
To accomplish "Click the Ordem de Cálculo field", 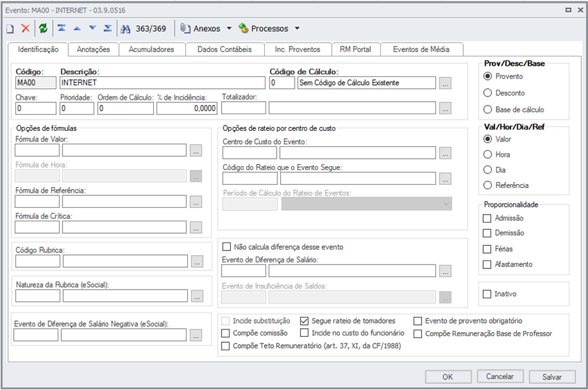I will point(125,108).
